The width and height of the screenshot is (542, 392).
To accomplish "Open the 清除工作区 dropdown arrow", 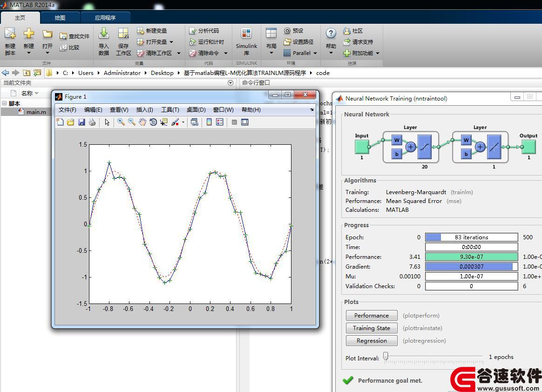I will click(179, 53).
